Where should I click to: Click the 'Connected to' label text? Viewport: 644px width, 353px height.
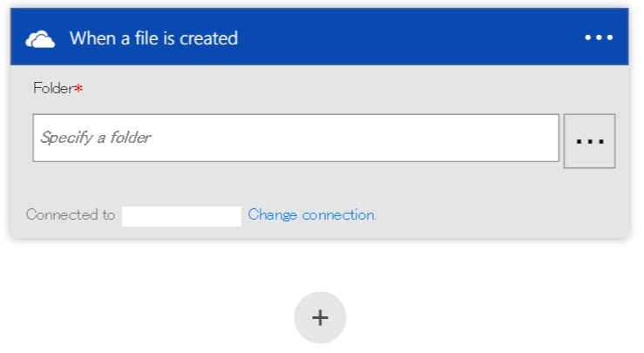pos(70,214)
